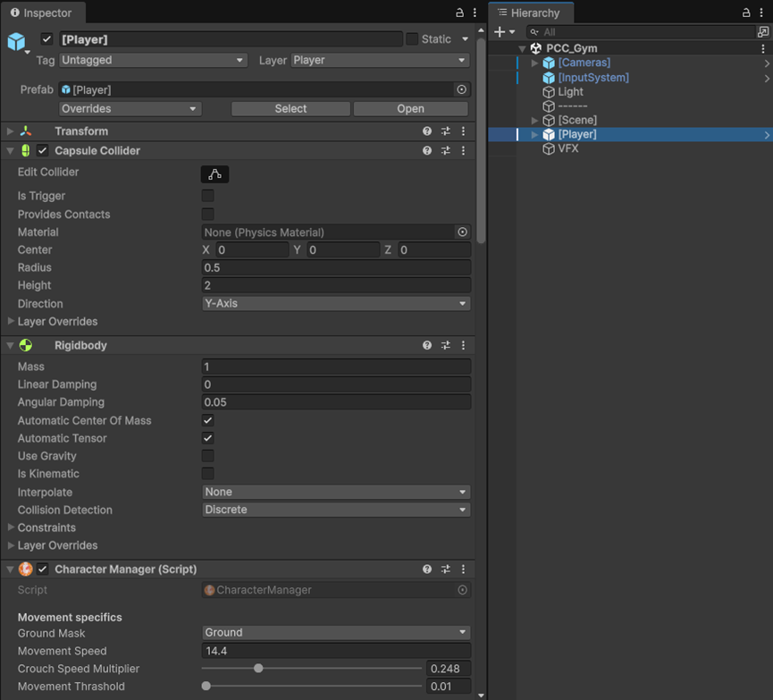773x700 pixels.
Task: Open PCC_Gym scene options menu
Action: (x=763, y=48)
